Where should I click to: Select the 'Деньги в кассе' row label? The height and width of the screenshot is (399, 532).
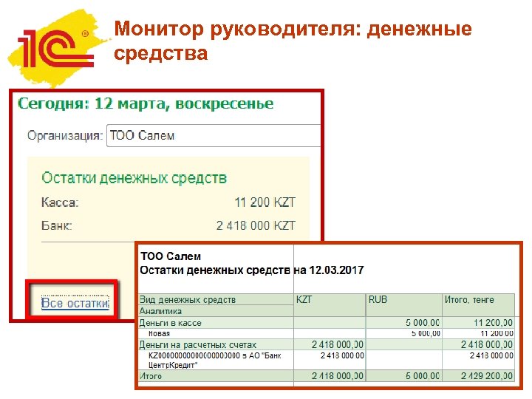(171, 323)
